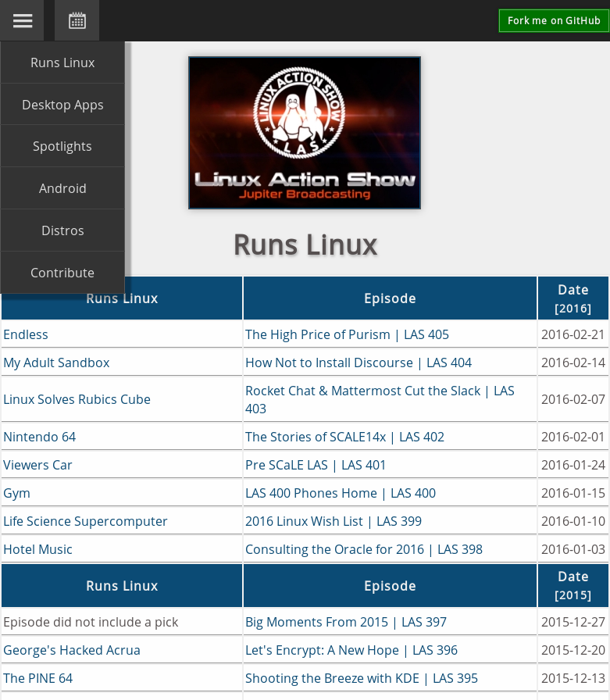
Task: Open How Not to Install Discourse episode
Action: (x=359, y=362)
